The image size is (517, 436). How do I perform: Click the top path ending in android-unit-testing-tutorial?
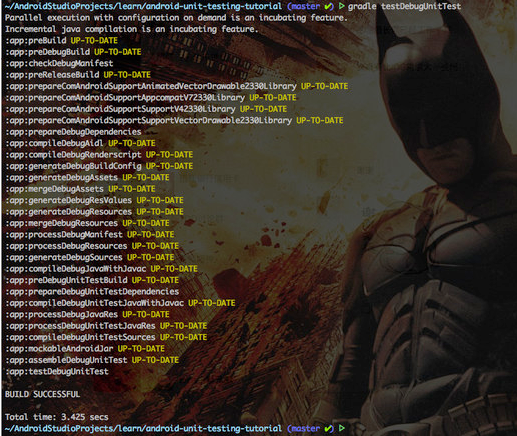click(143, 6)
